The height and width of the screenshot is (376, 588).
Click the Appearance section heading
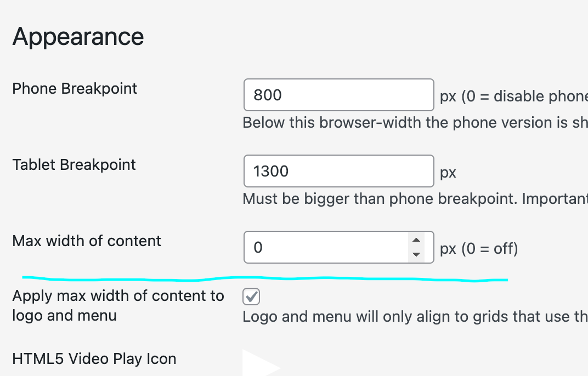[78, 37]
